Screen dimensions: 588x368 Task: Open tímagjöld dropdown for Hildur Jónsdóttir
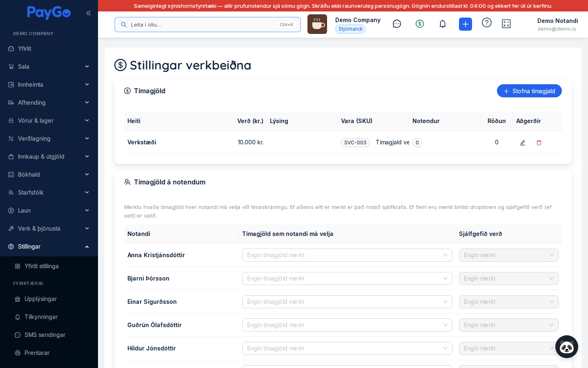(x=347, y=348)
